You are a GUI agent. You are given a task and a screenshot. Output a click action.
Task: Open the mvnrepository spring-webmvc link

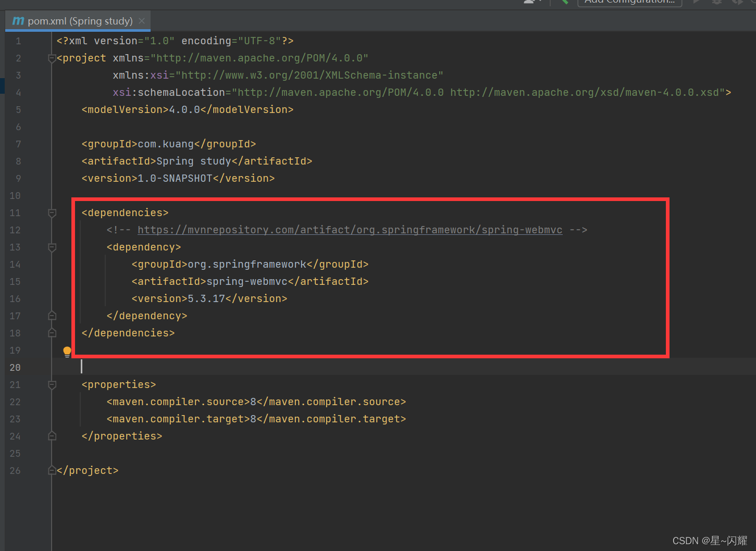pos(350,230)
